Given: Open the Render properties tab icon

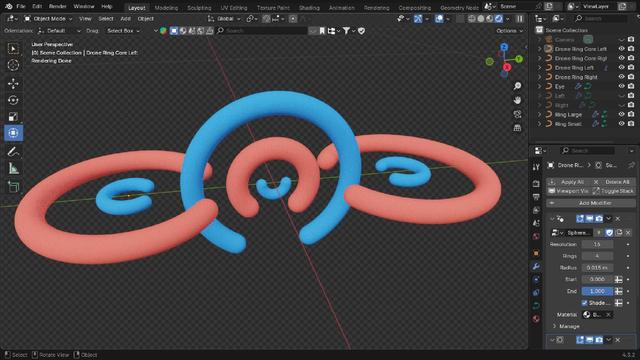Looking at the screenshot, I should click(536, 184).
